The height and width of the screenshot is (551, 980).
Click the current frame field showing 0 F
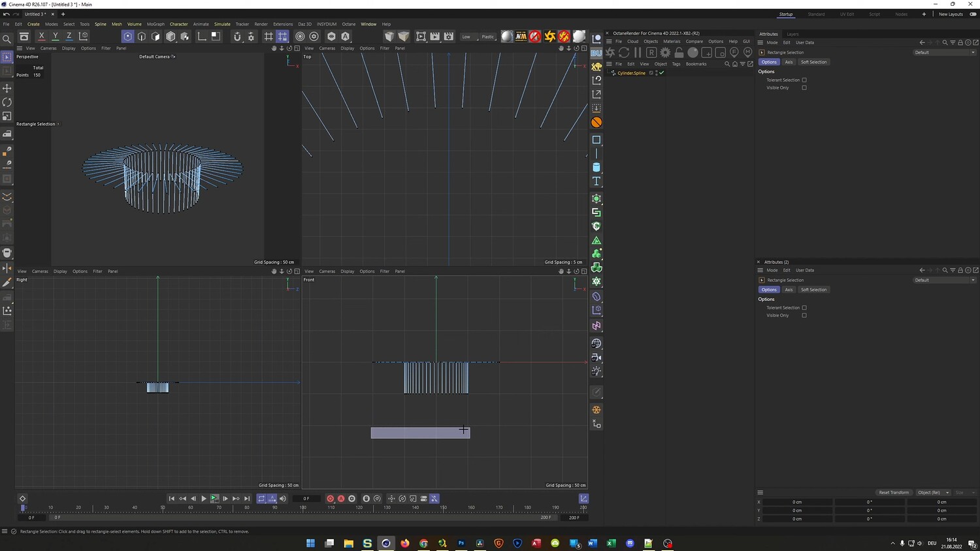(306, 499)
